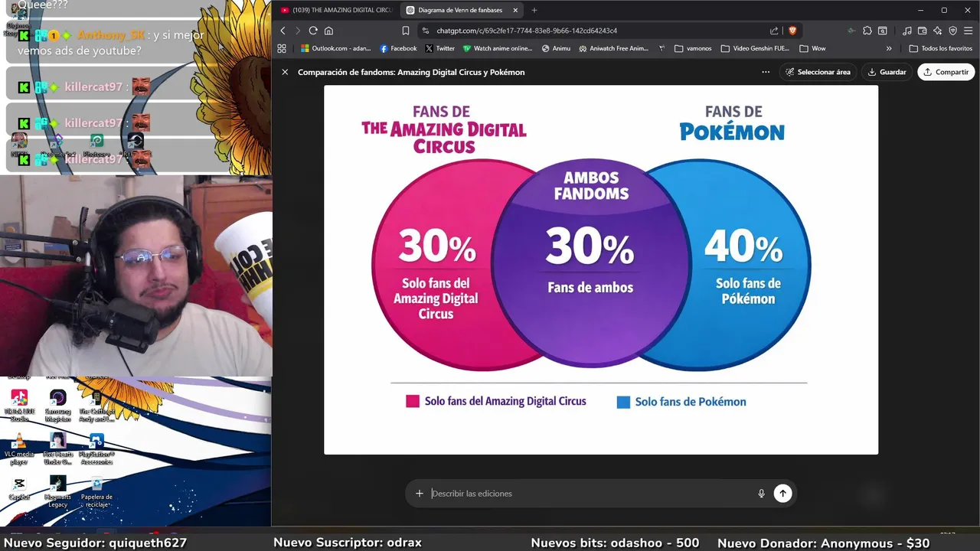Open The Coffin of Andy desktop shortcut
This screenshot has width=980, height=551.
tap(96, 406)
